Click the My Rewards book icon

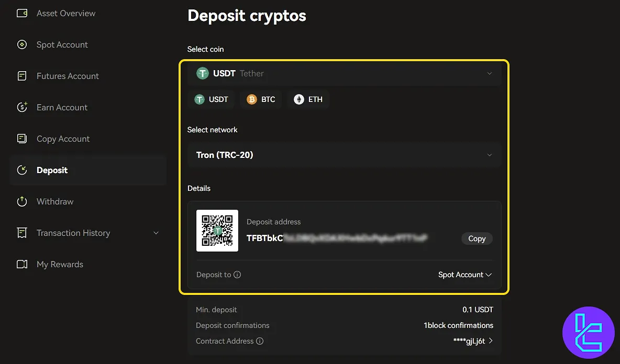[x=22, y=264]
